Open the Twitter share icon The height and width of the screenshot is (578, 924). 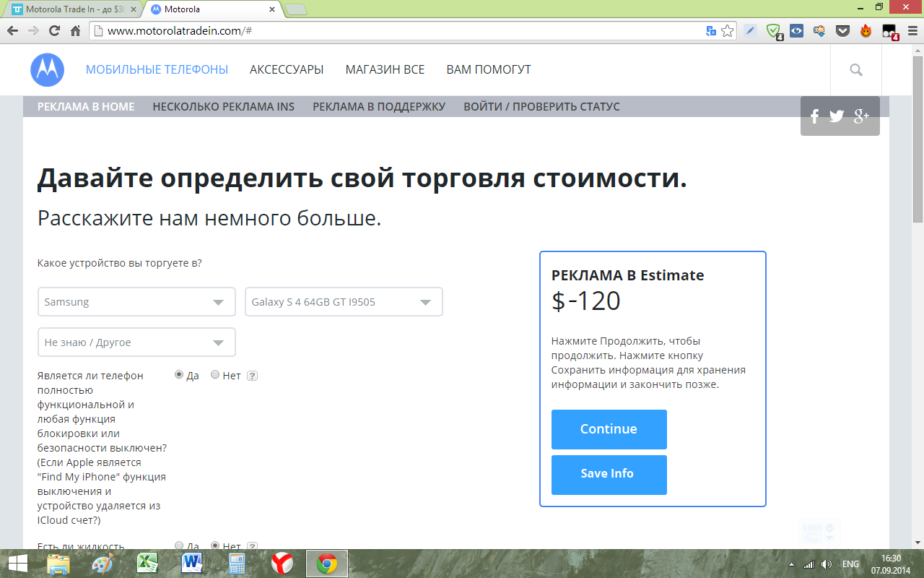837,116
